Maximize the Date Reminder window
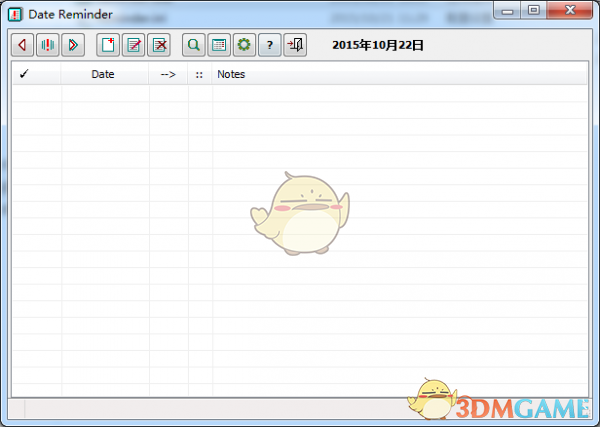Image resolution: width=600 pixels, height=427 pixels. 533,10
